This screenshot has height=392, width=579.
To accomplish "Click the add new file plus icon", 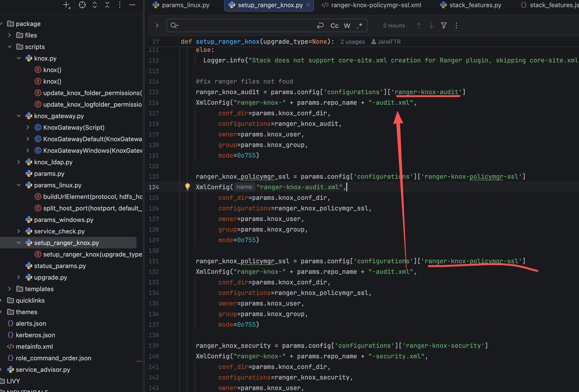I will [66, 5].
